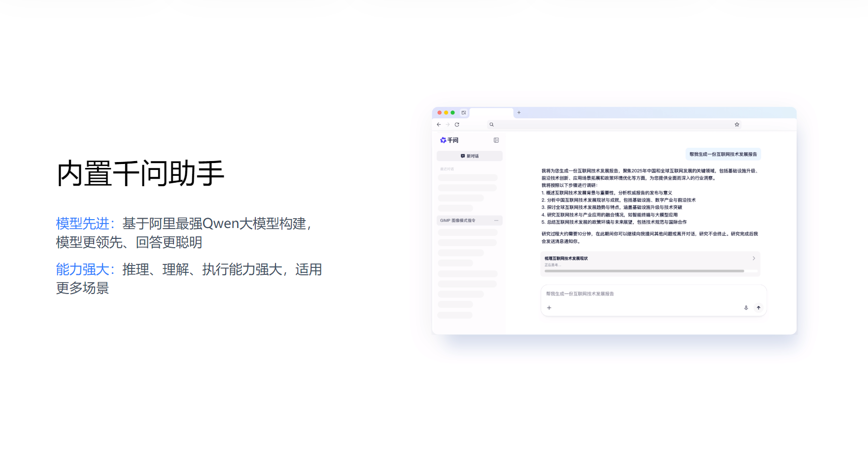
Task: Click the browser back arrow
Action: 439,125
